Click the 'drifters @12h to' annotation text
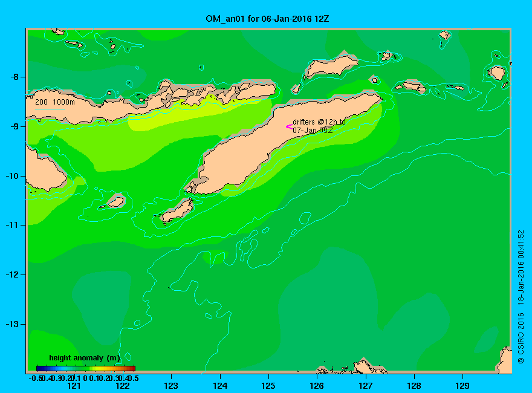 click(319, 122)
